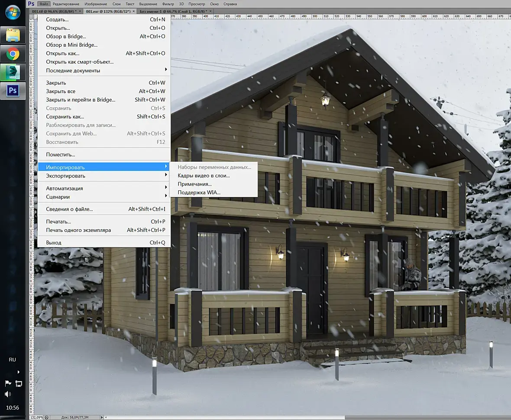Switch to the 001.tif tab
The width and height of the screenshot is (511, 420).
click(54, 11)
